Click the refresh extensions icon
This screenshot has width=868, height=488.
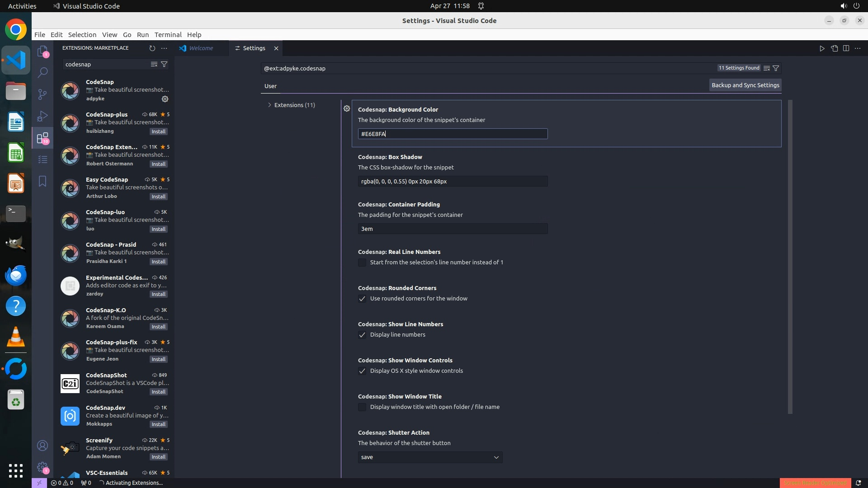click(x=152, y=48)
